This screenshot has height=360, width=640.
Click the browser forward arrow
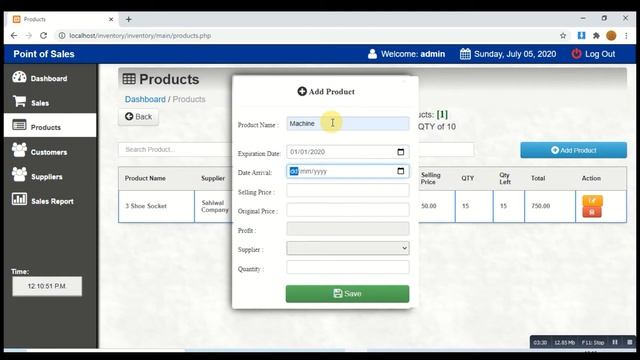pos(29,36)
